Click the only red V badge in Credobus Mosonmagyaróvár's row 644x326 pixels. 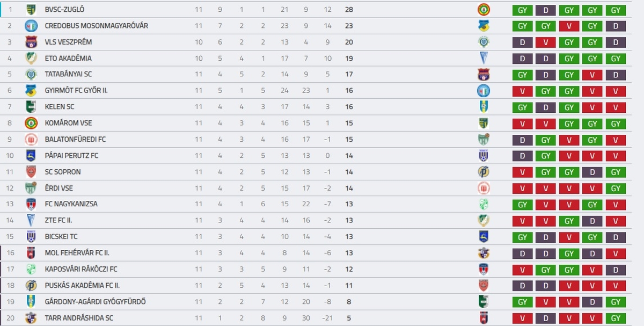tap(569, 26)
